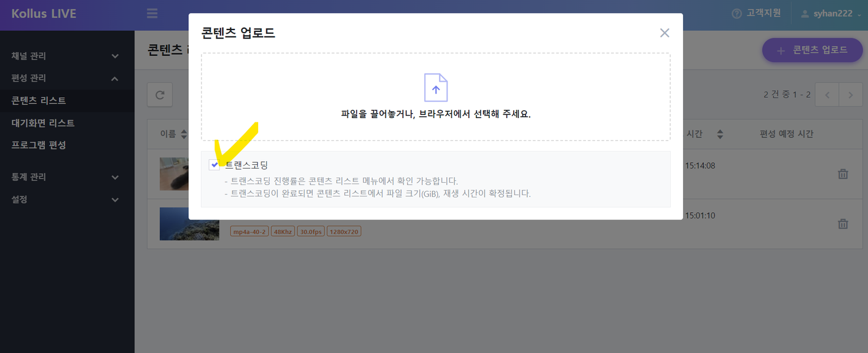Open the hamburger menu icon

pos(152,14)
